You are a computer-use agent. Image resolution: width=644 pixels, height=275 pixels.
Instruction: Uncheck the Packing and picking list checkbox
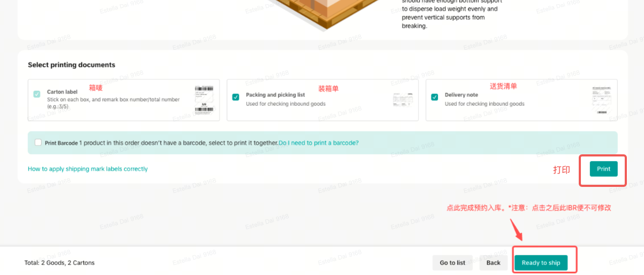[236, 97]
